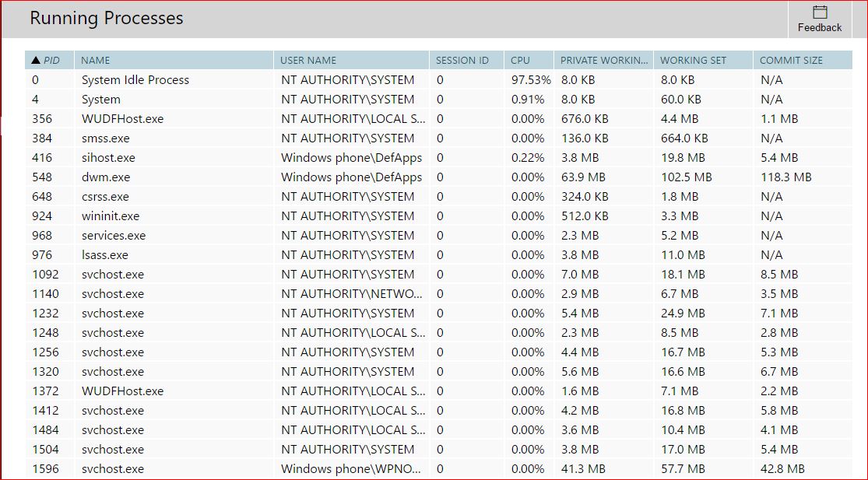Click the 97.53% CPU value
The width and height of the screenshot is (868, 480).
[531, 80]
